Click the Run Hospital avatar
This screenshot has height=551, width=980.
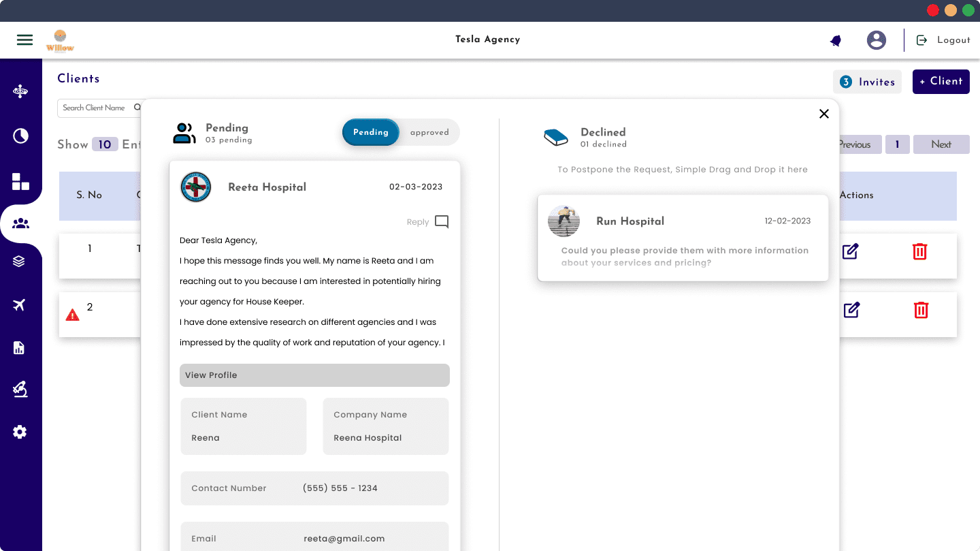point(564,221)
